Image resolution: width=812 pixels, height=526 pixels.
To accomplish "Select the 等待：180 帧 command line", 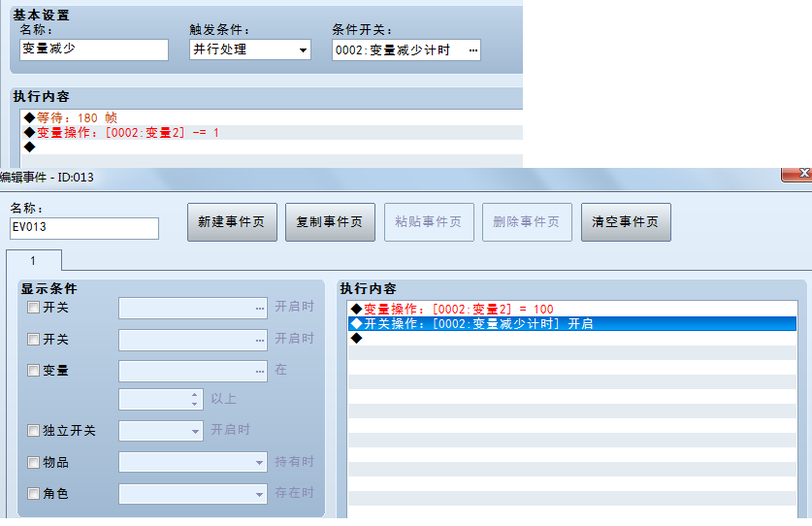I will pyautogui.click(x=272, y=117).
